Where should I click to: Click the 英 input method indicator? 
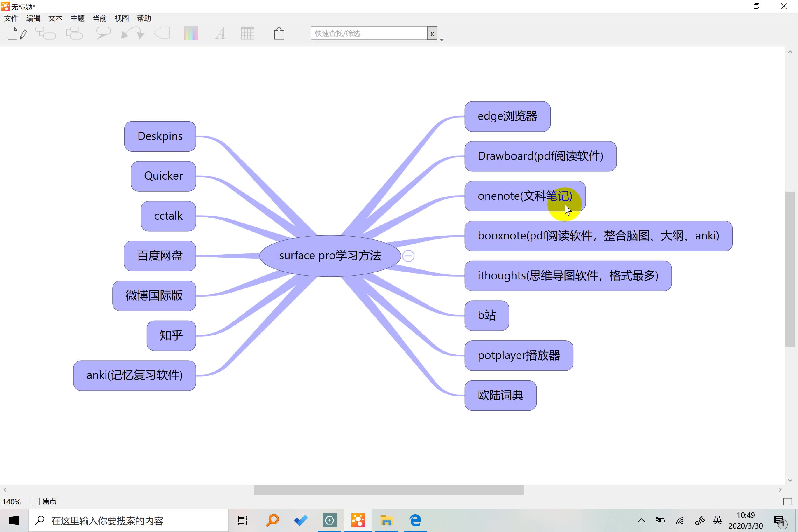(717, 520)
